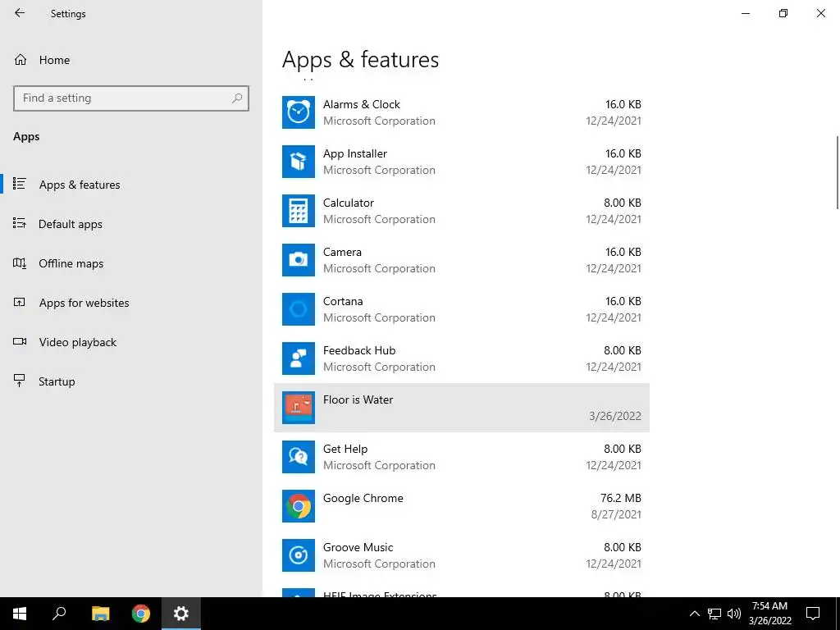Select the Floor is Water app name

358,400
